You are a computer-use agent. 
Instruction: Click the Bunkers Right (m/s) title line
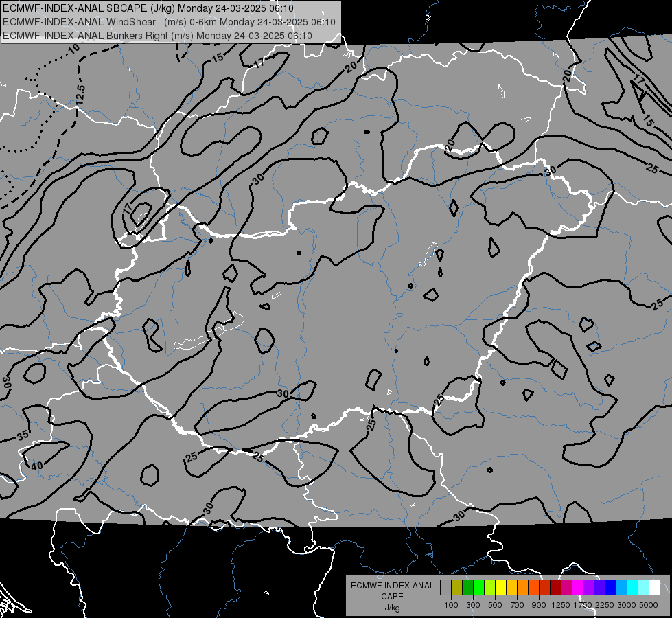157,36
